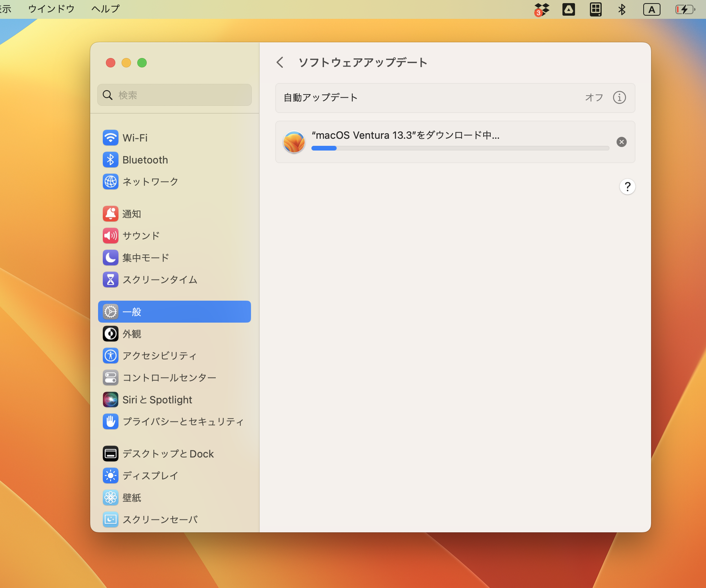Turn on automatic updates (オフ control)
The image size is (706, 588).
(594, 98)
